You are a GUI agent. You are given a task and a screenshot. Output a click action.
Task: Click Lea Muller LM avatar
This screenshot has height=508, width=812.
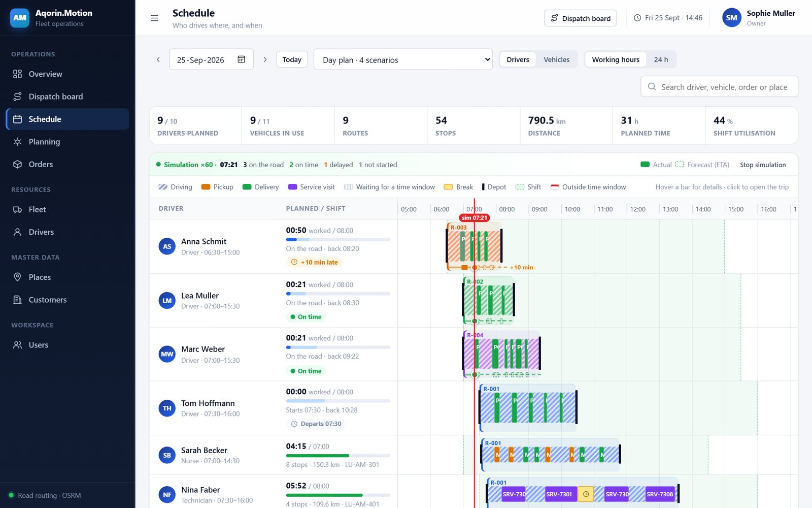pyautogui.click(x=167, y=301)
